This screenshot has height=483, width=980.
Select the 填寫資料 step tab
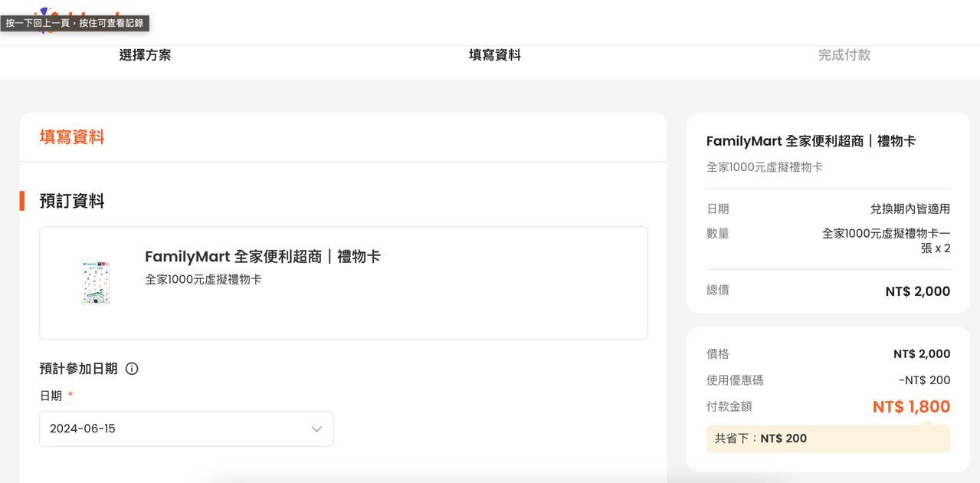pos(494,55)
